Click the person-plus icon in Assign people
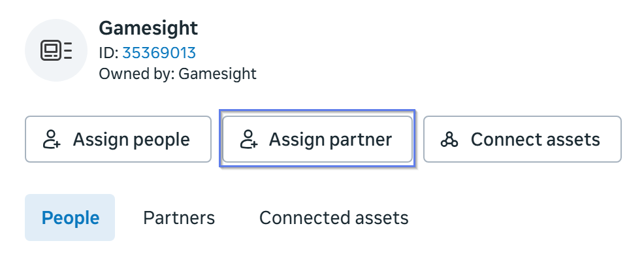 [52, 139]
